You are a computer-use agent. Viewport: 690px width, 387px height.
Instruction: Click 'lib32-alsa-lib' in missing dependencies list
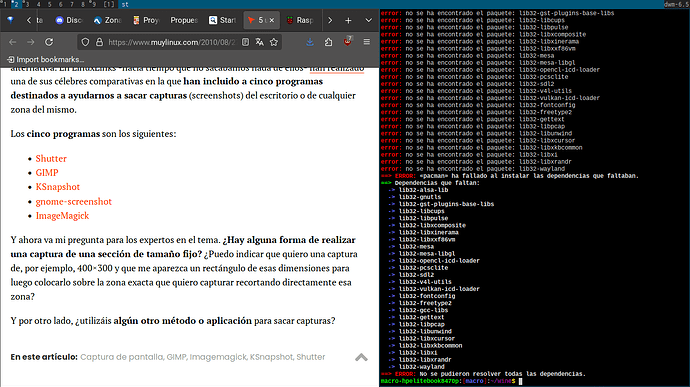pos(423,190)
